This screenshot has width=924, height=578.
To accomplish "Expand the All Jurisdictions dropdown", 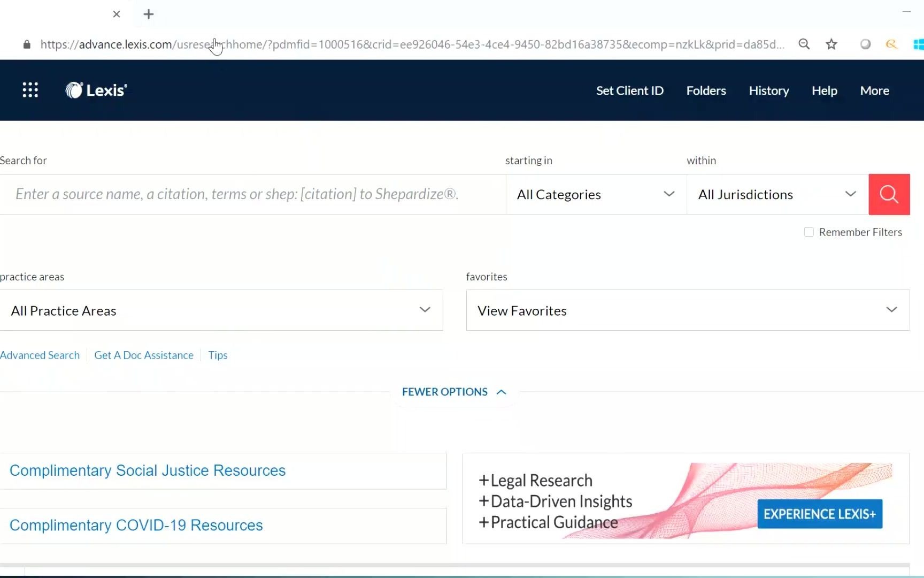I will (x=777, y=194).
